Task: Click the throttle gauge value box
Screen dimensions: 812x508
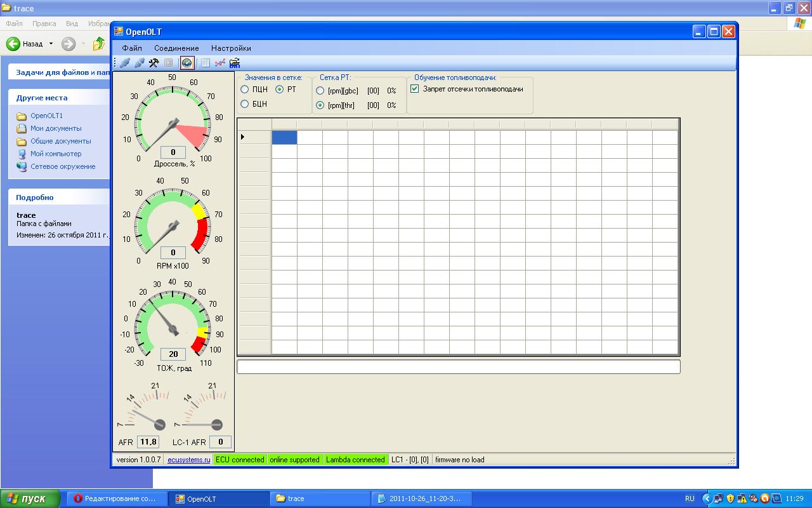Action: [x=173, y=152]
